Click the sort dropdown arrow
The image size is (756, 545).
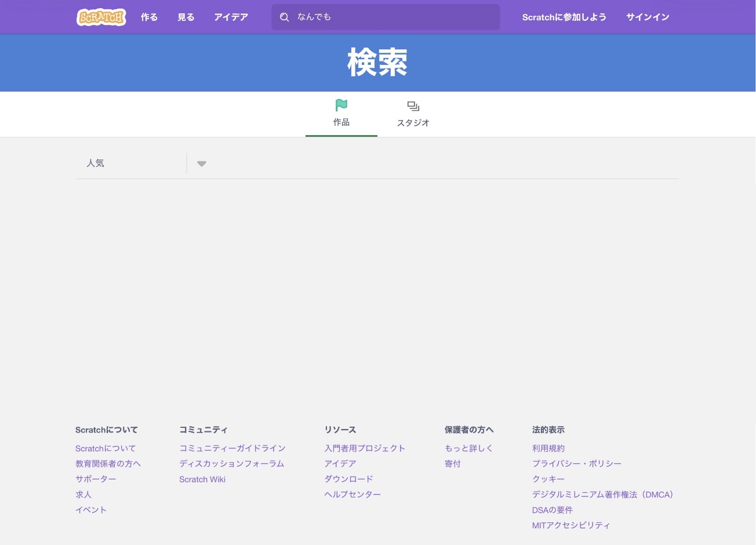coord(202,163)
